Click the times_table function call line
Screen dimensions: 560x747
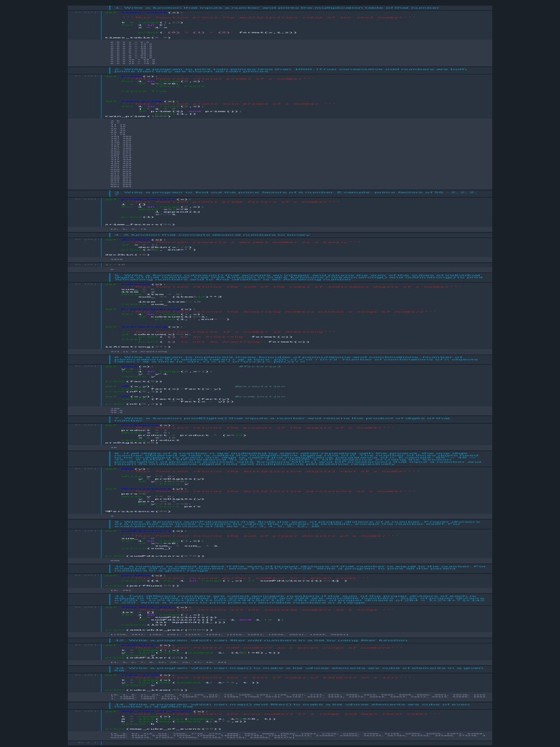[x=138, y=37]
